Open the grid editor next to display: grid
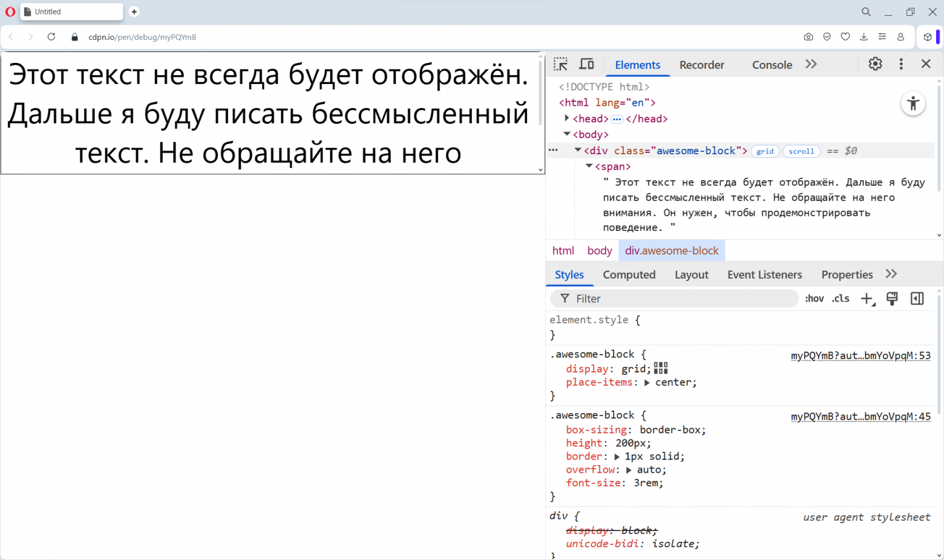Viewport: 944px width, 560px height. click(661, 368)
